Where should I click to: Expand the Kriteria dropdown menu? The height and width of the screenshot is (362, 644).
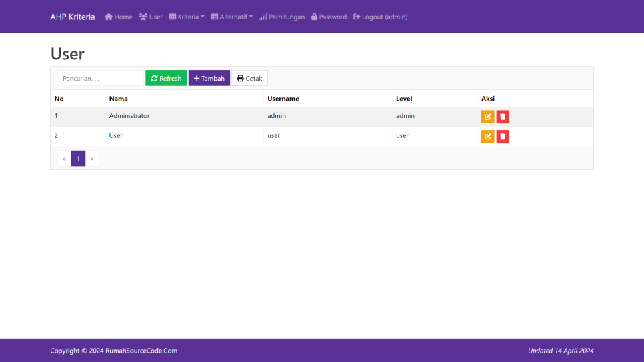tap(187, 17)
